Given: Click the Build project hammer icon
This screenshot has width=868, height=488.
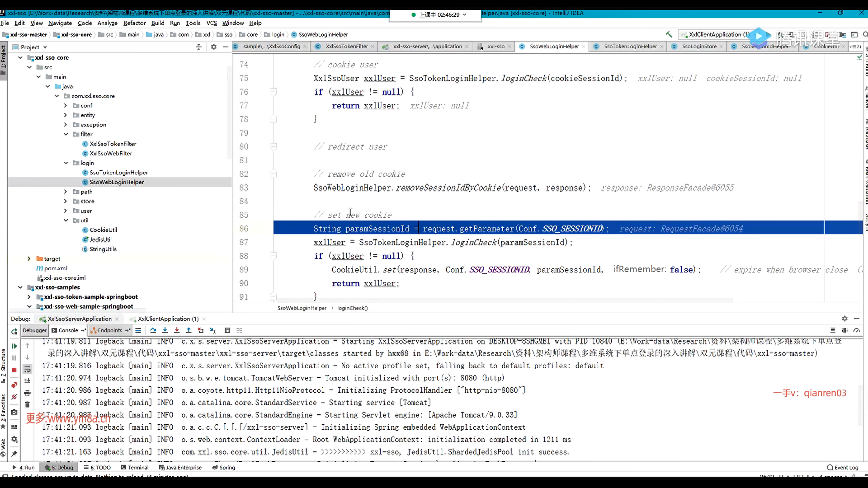Looking at the screenshot, I should pyautogui.click(x=669, y=34).
